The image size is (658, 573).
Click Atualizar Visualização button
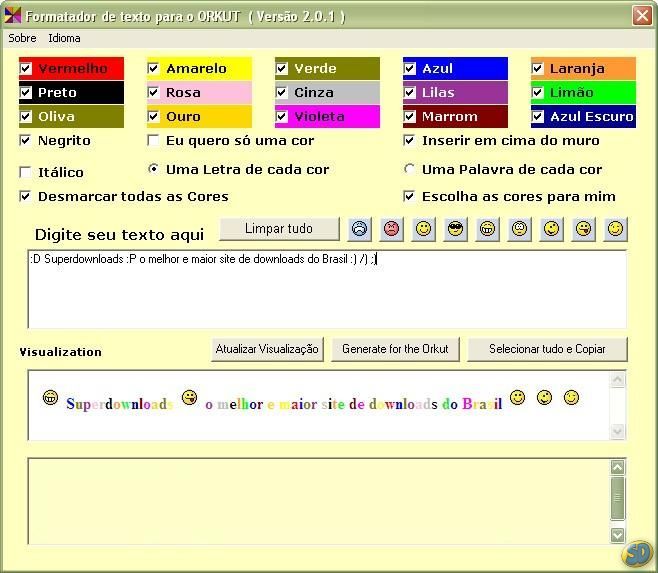(x=267, y=349)
